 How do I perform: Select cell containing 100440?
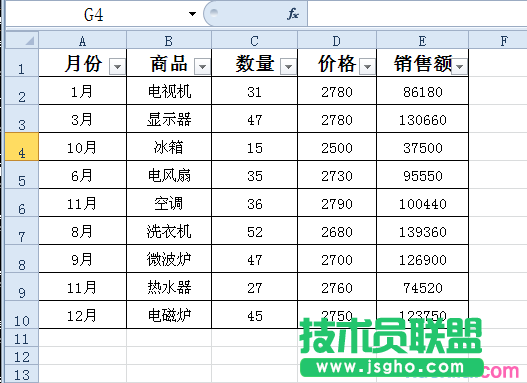pos(422,203)
